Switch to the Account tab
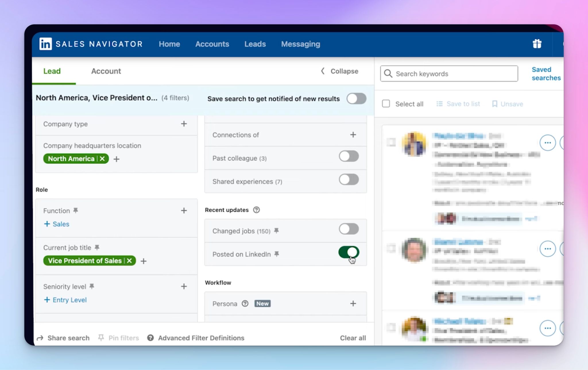588x370 pixels. (106, 71)
